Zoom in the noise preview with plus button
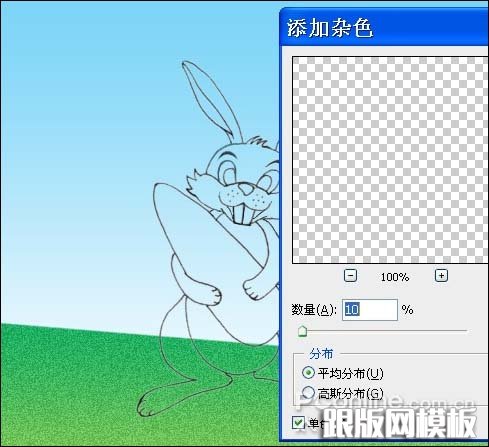 coord(441,276)
